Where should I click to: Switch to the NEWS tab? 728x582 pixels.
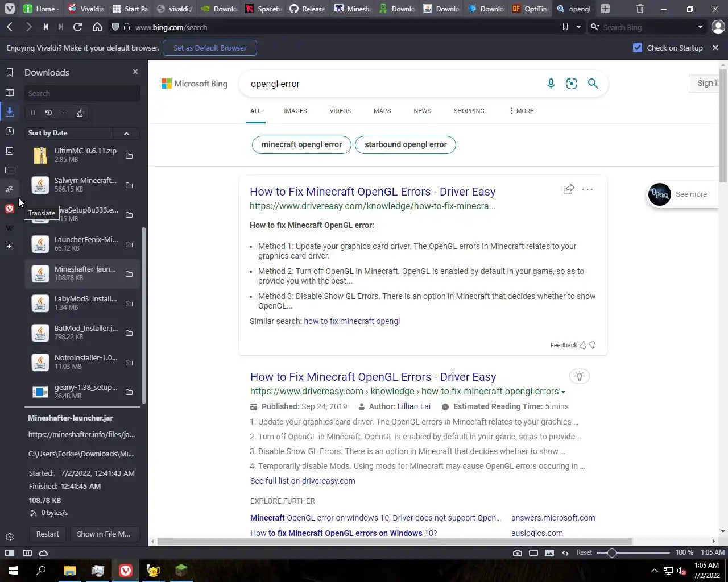[x=422, y=111]
